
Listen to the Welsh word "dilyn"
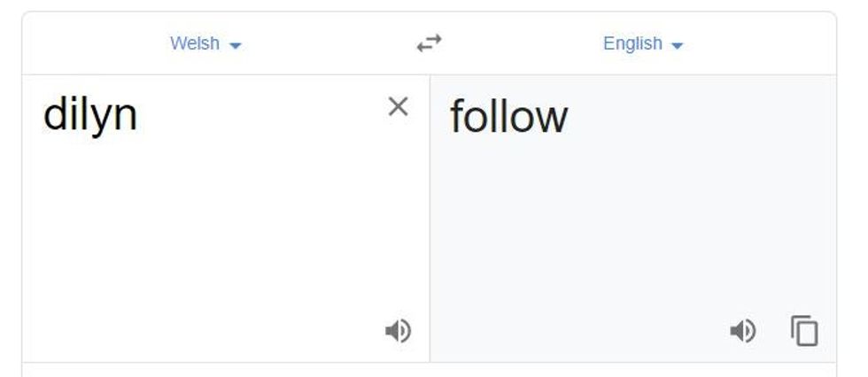[398, 331]
